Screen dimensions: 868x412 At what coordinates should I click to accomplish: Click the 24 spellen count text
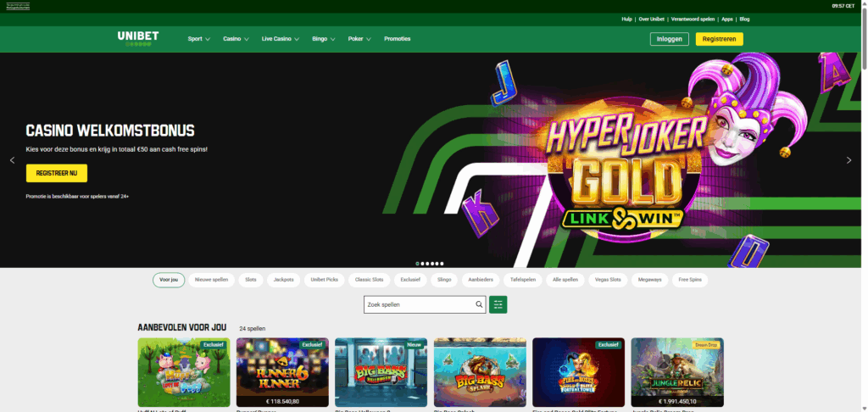pyautogui.click(x=253, y=328)
